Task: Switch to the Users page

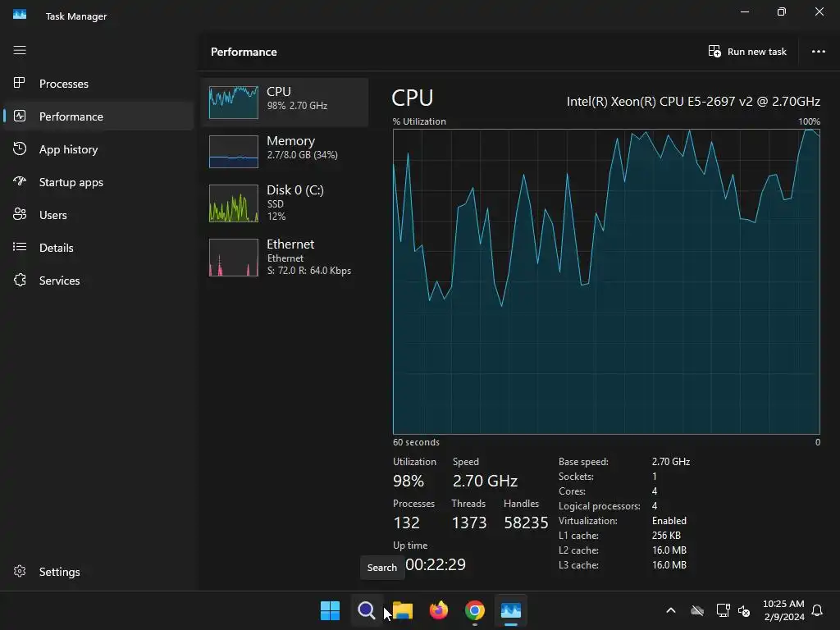Action: coord(53,215)
